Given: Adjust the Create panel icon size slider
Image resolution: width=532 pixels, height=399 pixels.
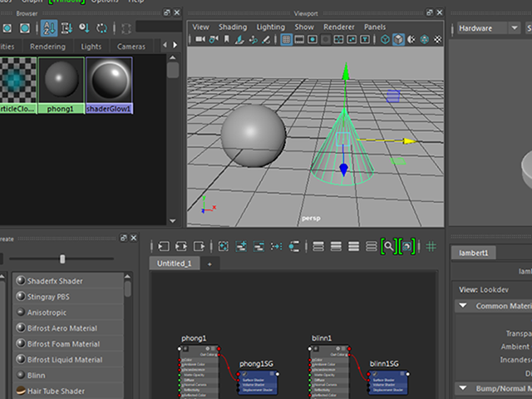Looking at the screenshot, I should click(62, 259).
